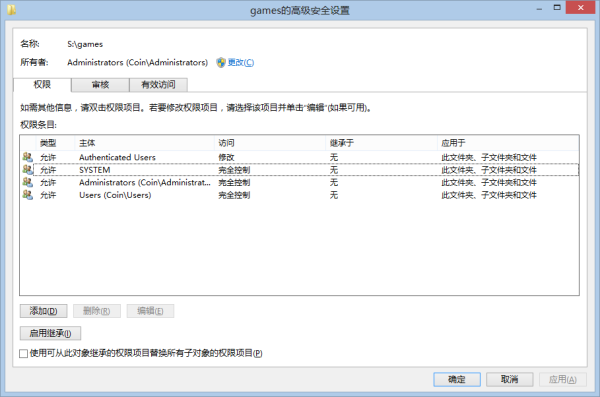The width and height of the screenshot is (600, 397).
Task: Click the S:\games name value
Action: tap(85, 44)
